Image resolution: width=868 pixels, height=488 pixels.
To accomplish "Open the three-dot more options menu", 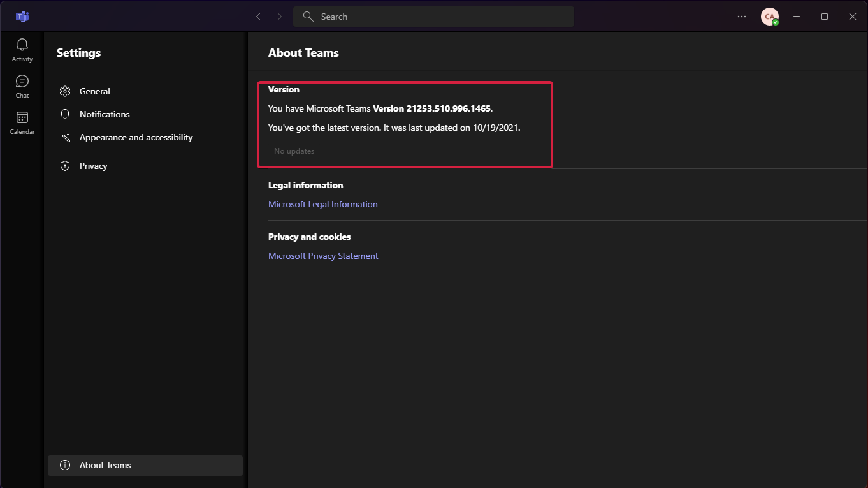I will point(742,17).
